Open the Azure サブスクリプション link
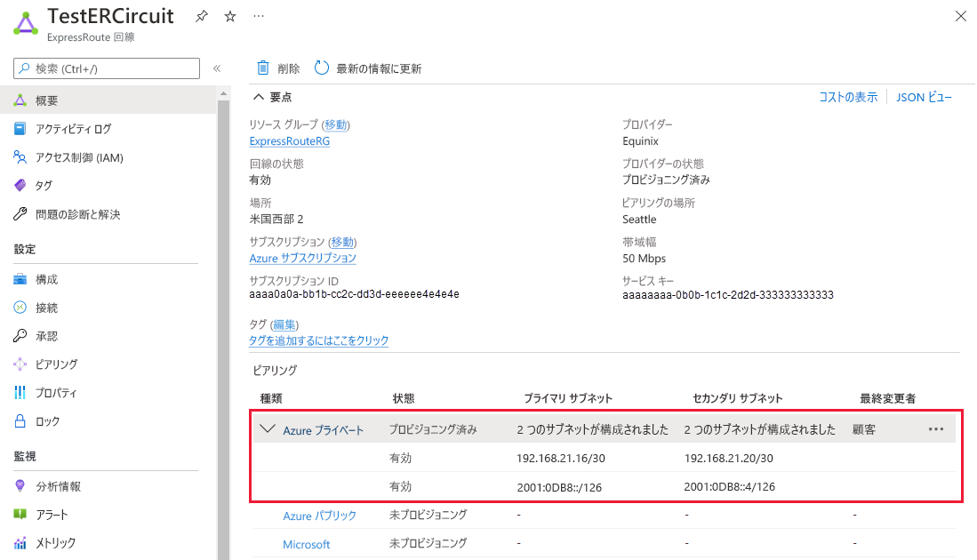 pyautogui.click(x=303, y=259)
